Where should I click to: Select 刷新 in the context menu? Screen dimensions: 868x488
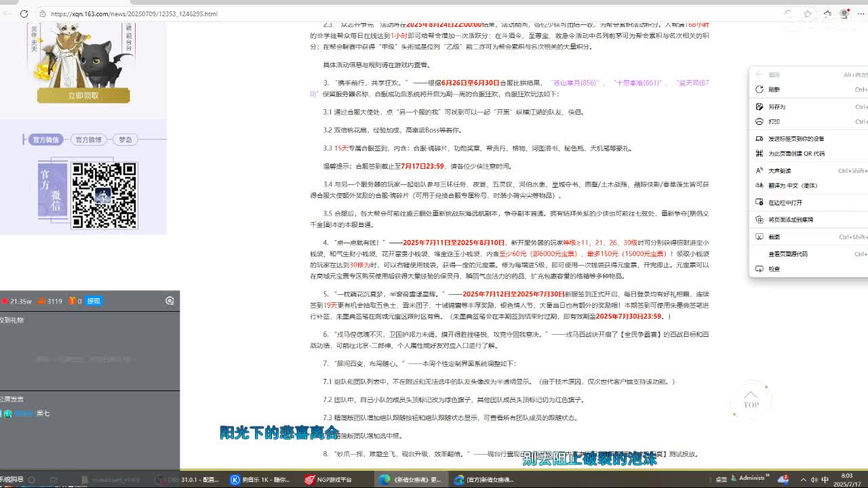tap(774, 89)
